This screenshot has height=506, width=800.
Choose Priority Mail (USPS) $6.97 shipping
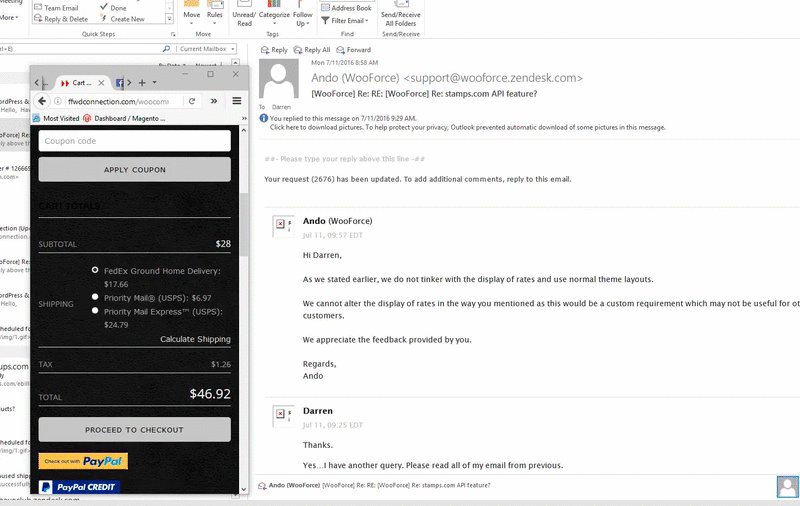[95, 296]
